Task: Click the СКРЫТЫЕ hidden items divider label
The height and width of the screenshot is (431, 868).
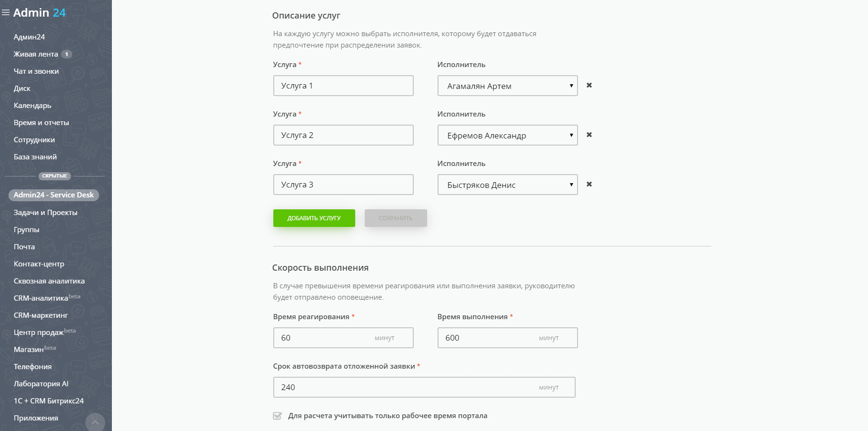Action: pyautogui.click(x=55, y=176)
